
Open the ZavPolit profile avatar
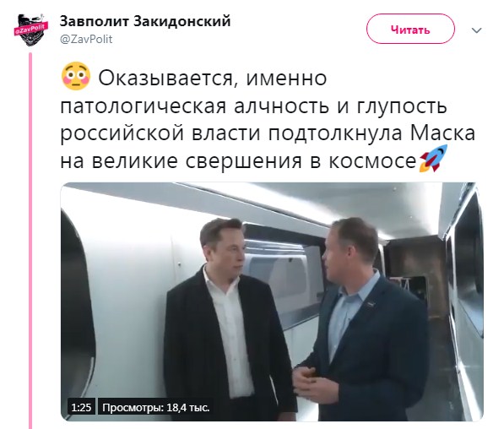[x=31, y=30]
